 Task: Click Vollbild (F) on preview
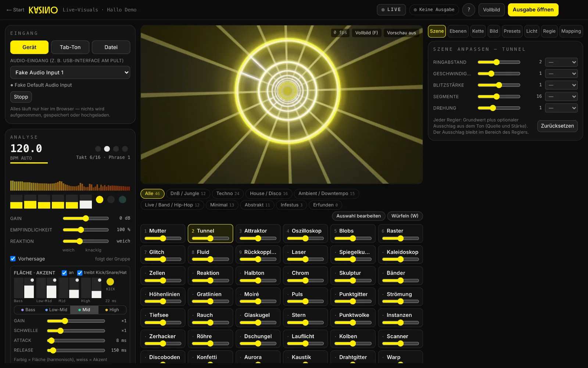click(366, 33)
